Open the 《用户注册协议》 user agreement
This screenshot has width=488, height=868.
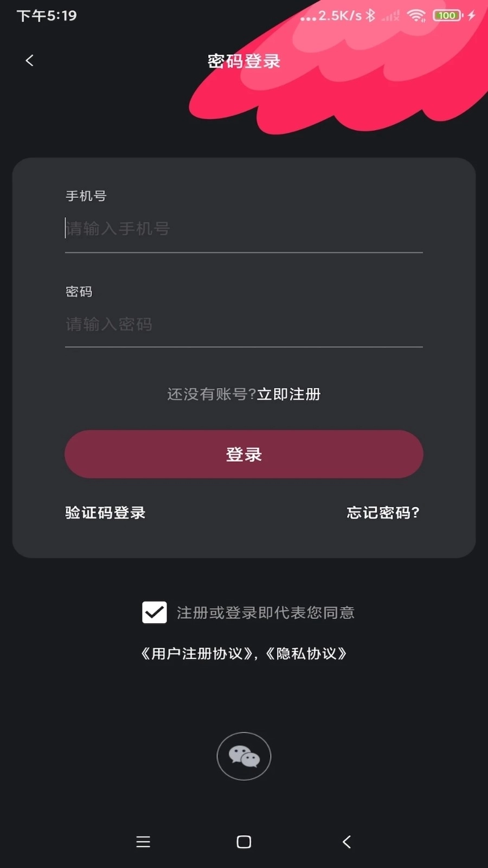197,653
